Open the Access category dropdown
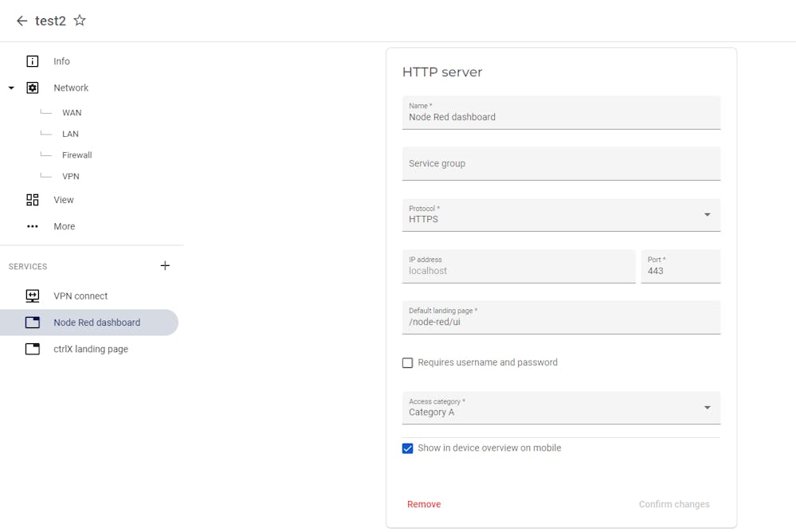 coord(561,408)
